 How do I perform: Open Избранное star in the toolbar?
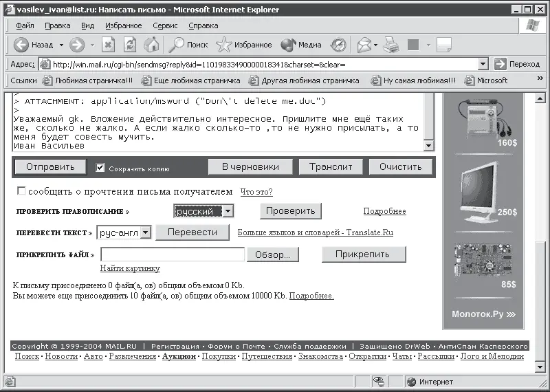244,45
